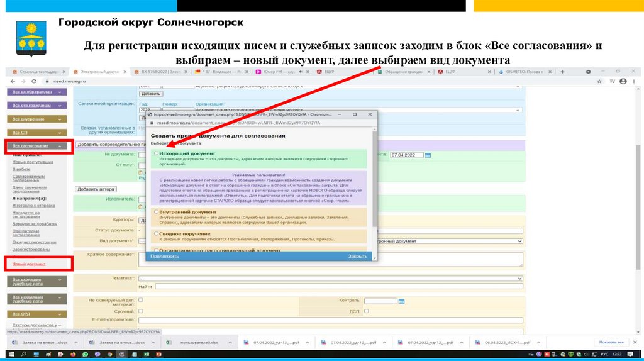
Task: Open Firefox from the taskbar
Action: pos(73,354)
